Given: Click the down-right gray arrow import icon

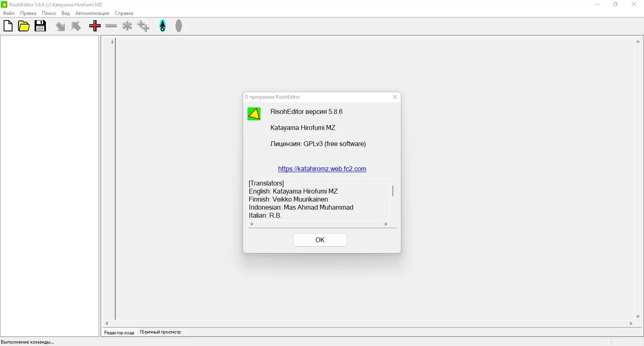Looking at the screenshot, I should tap(60, 27).
